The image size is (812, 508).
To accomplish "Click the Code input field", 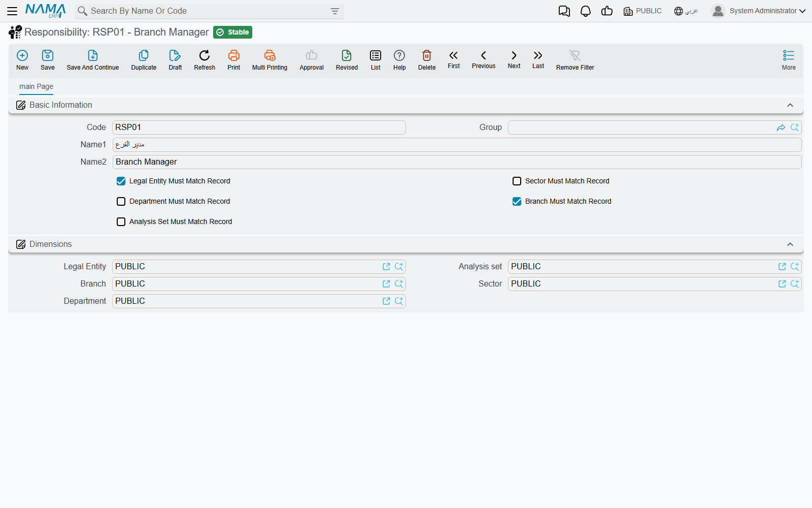I will click(x=259, y=128).
